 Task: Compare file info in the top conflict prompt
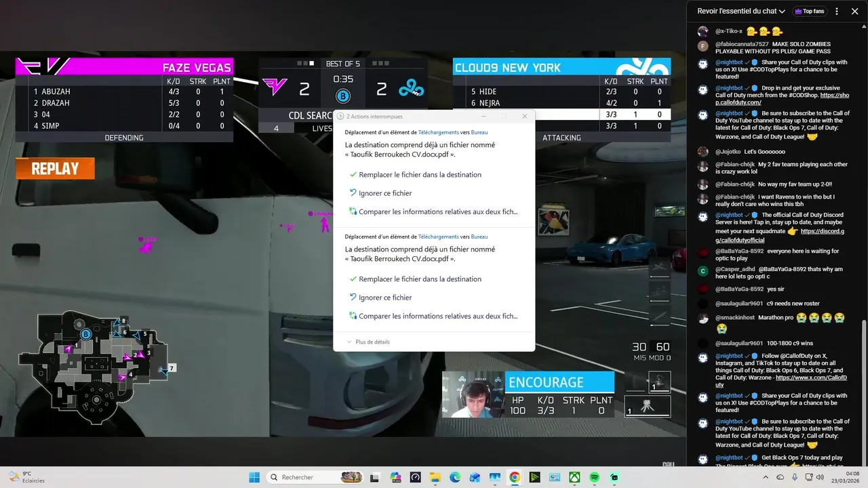point(433,211)
